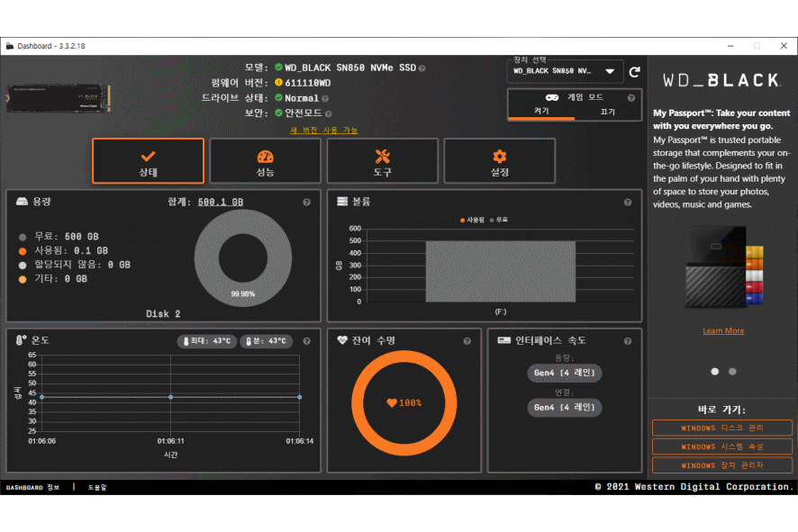Screen dimensions: 798x532
Task: Open the 도구 (Tools) tab
Action: click(382, 161)
